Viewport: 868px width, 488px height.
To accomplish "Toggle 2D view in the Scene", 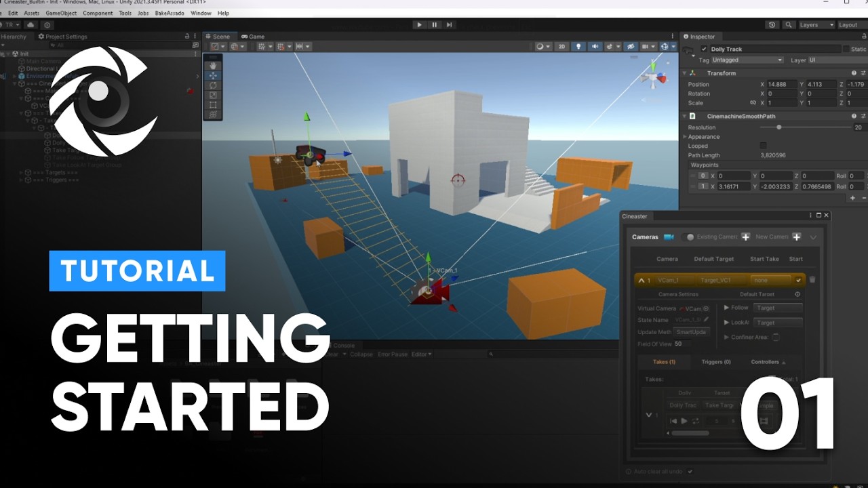I will click(561, 47).
